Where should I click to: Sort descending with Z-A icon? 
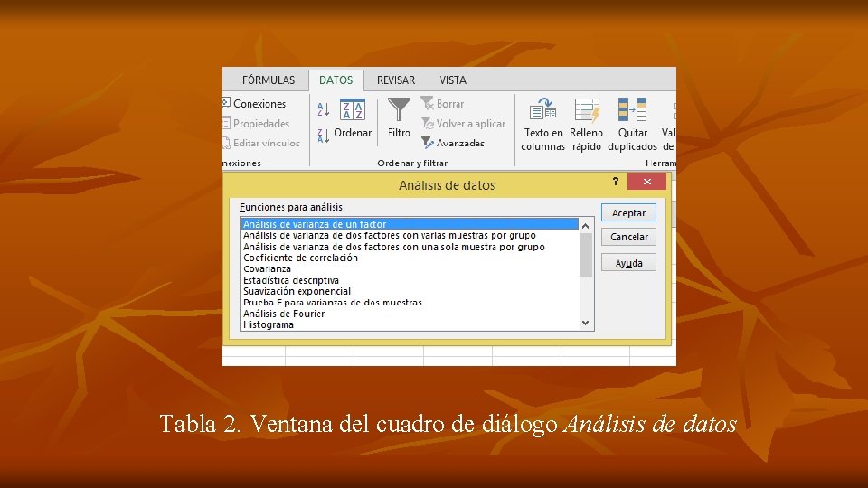324,135
